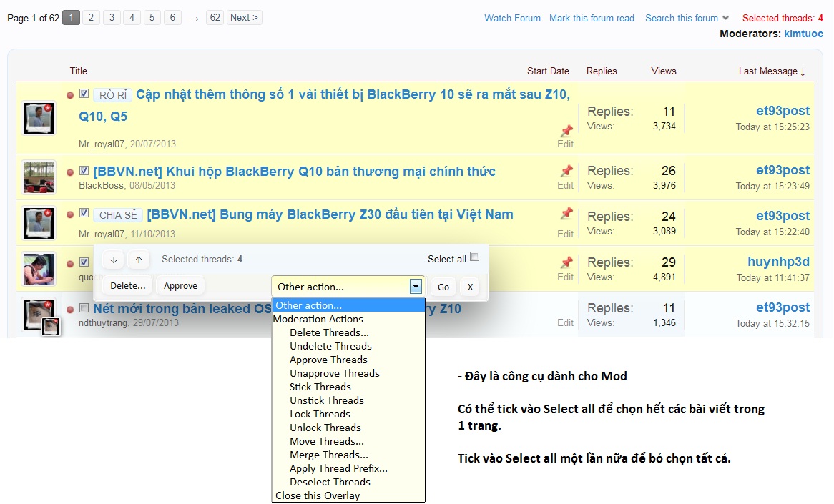Uncheck the Cập nhật thêm thông số thread checkbox
Image resolution: width=834 pixels, height=504 pixels.
pos(84,94)
